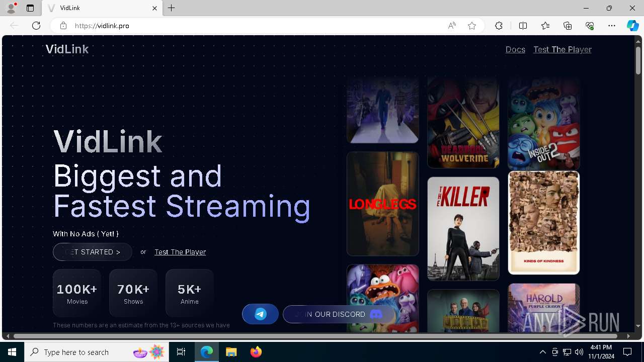This screenshot has width=644, height=362.
Task: Open the Inside Out 2 poster
Action: click(544, 123)
